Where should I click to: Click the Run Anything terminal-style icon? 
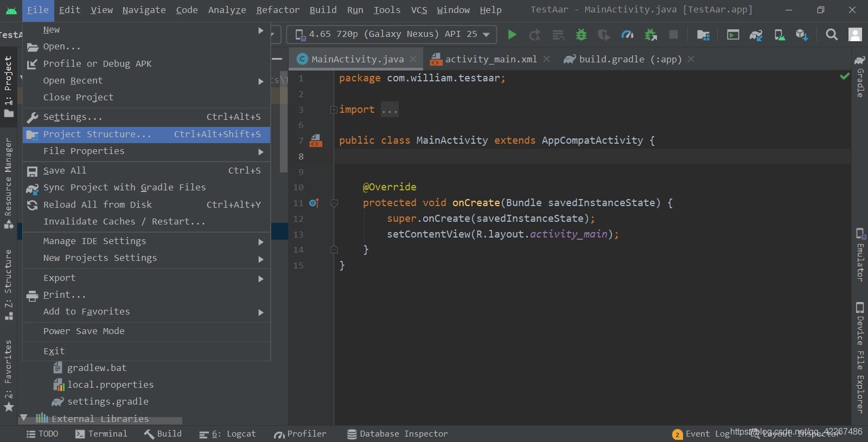(733, 35)
